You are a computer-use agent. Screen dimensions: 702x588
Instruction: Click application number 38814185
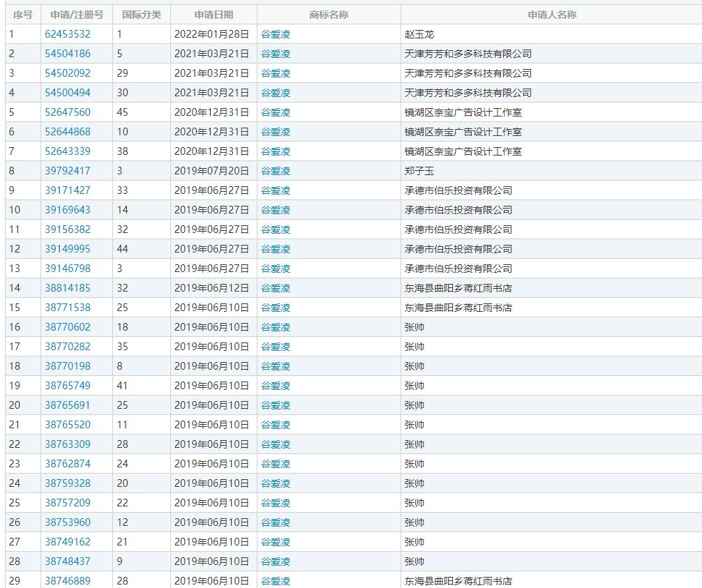click(x=68, y=288)
